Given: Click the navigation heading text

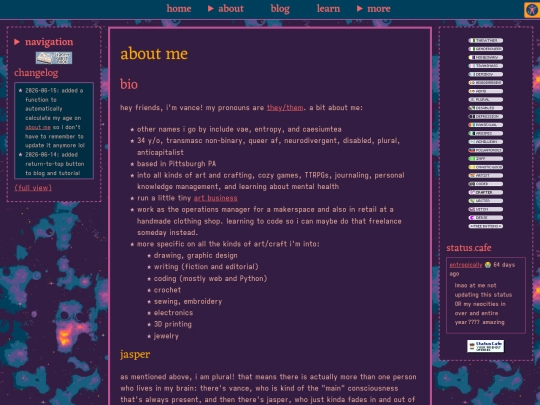Looking at the screenshot, I should pyautogui.click(x=49, y=42).
